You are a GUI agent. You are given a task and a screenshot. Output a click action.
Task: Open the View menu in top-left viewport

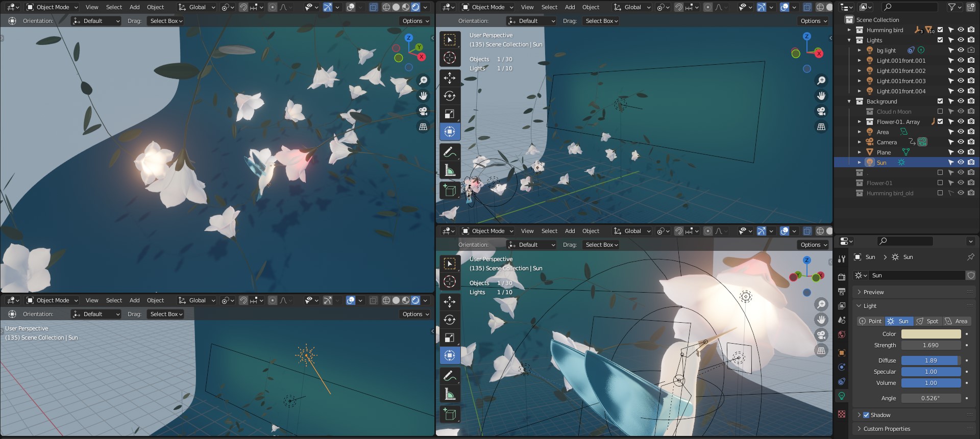tap(92, 7)
